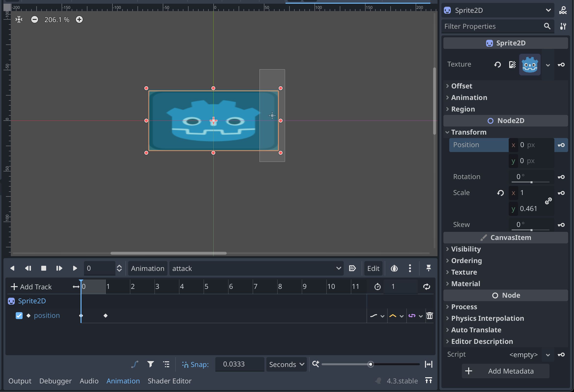Open the attack animation dropdown
The image size is (574, 392).
[256, 268]
